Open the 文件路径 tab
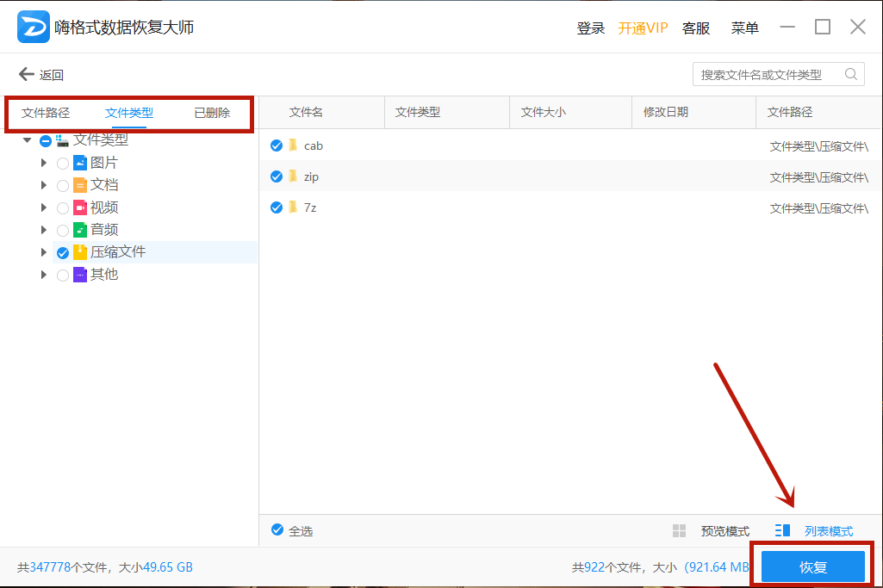This screenshot has height=588, width=883. [46, 112]
